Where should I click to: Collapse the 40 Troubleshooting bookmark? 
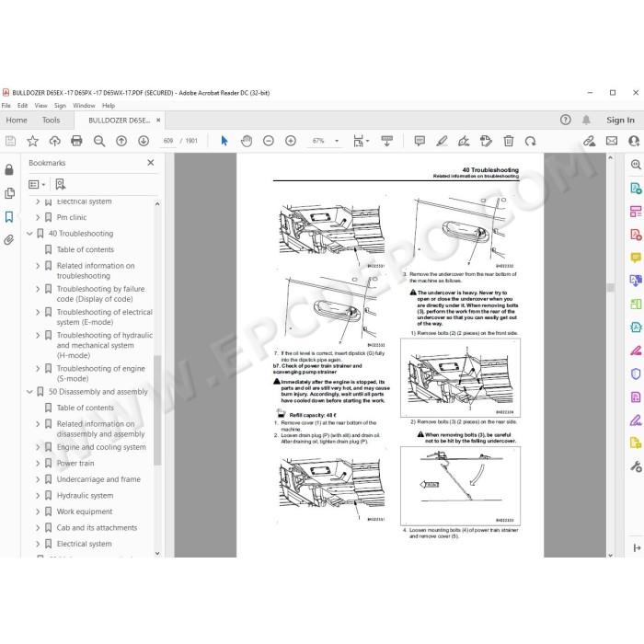pos(29,234)
